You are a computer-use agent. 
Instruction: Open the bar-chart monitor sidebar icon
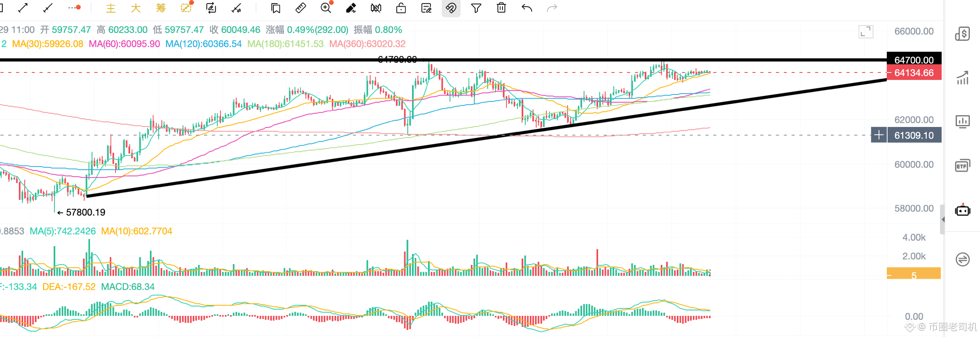[963, 121]
